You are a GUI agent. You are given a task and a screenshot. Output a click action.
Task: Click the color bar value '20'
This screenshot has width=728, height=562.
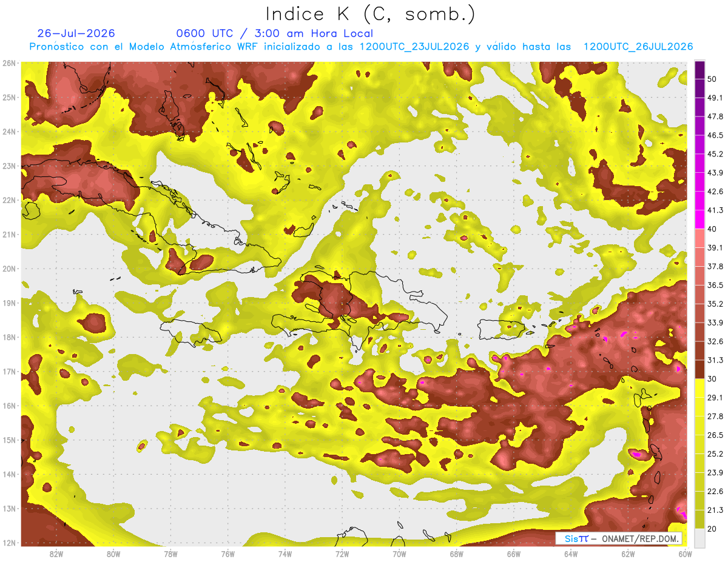(713, 529)
